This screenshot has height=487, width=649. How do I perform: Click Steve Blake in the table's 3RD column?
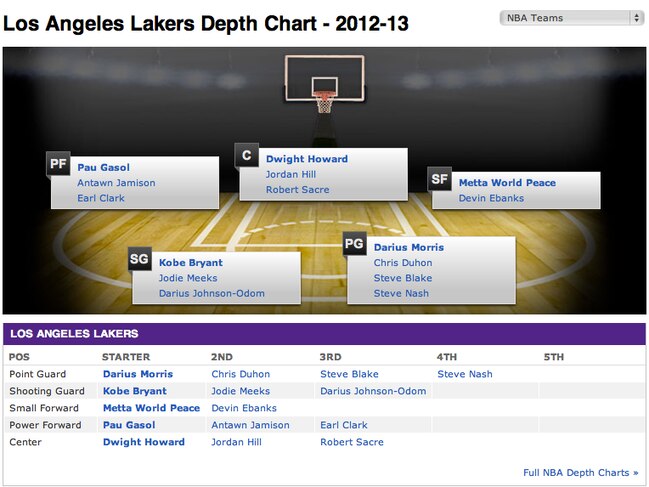click(x=349, y=374)
